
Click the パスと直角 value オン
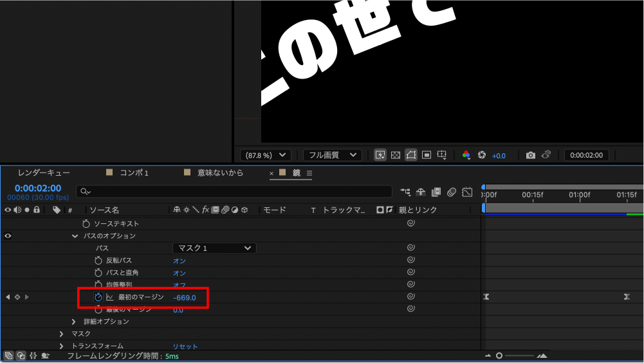179,273
